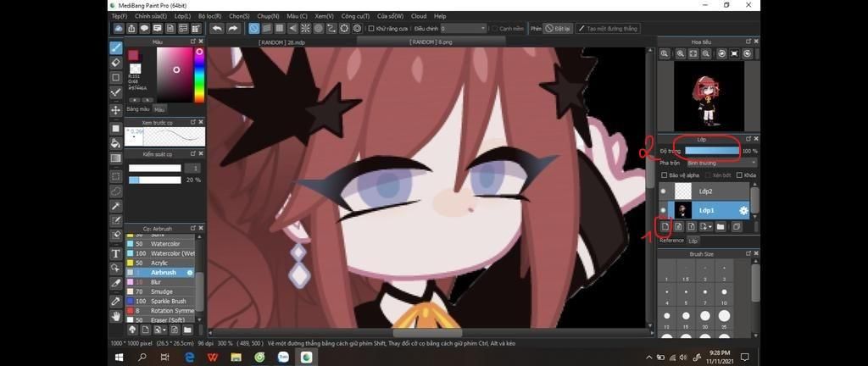Click the Đặt lại button
Viewport: 868px width, 366px height.
click(x=558, y=28)
